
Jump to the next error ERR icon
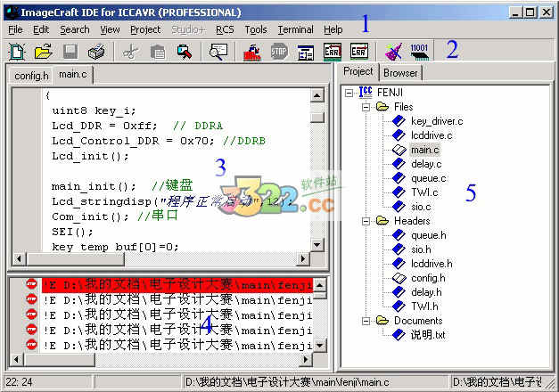(x=358, y=52)
